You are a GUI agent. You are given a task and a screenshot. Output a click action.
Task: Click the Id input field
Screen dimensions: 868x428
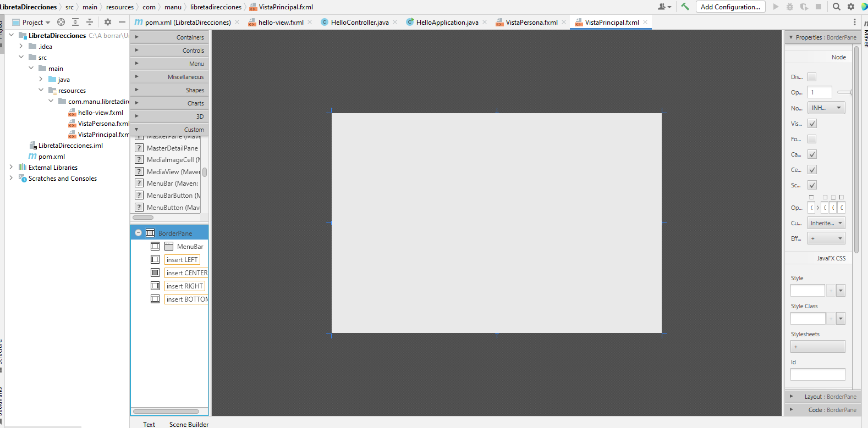[818, 375]
